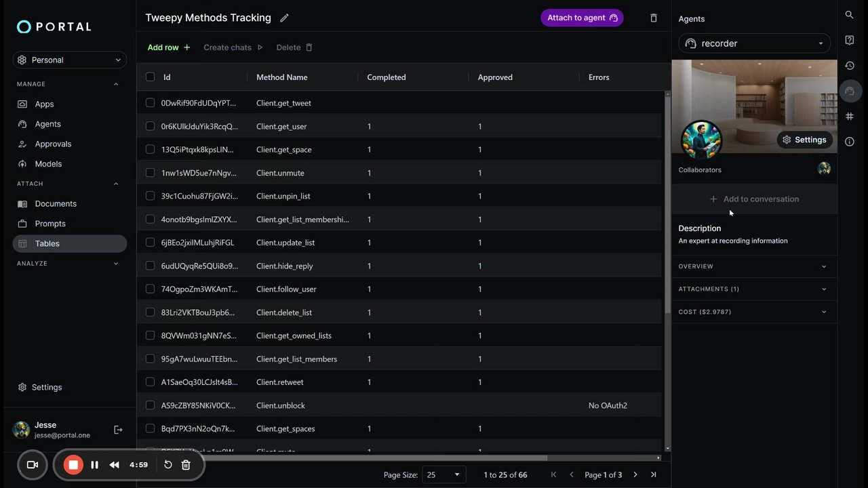Expand the Attachments (1) section
Screen dimensions: 868x488
[x=753, y=289]
